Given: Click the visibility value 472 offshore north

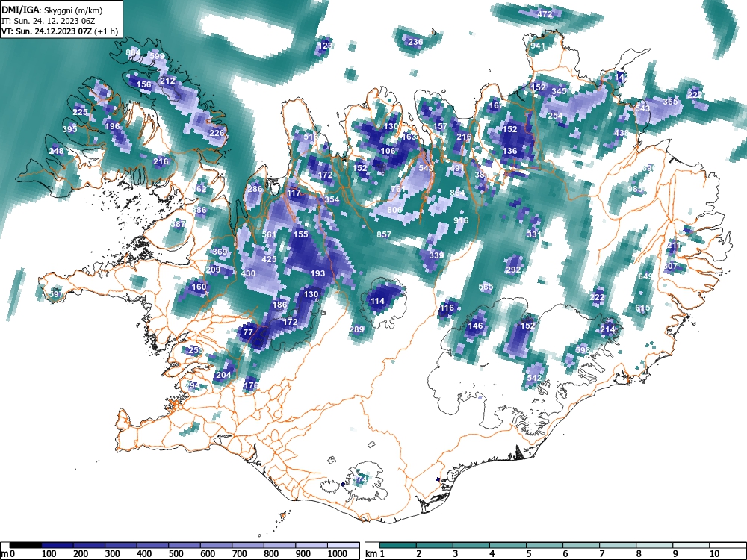Looking at the screenshot, I should coord(545,14).
